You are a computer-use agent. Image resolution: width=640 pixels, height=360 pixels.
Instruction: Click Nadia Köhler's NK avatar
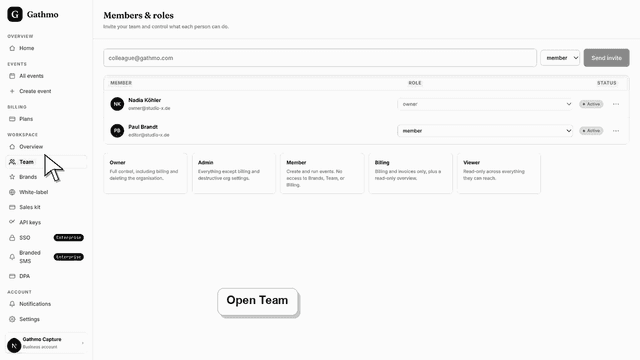tap(117, 104)
